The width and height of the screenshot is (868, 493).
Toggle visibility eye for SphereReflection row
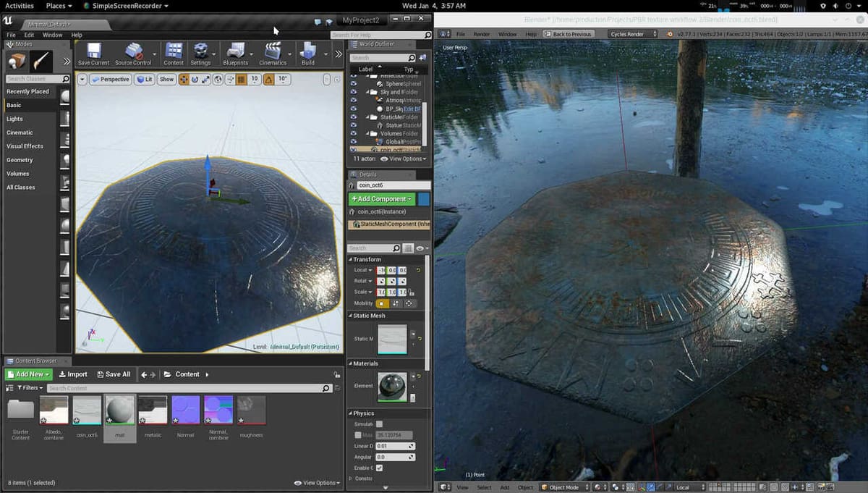coord(354,84)
